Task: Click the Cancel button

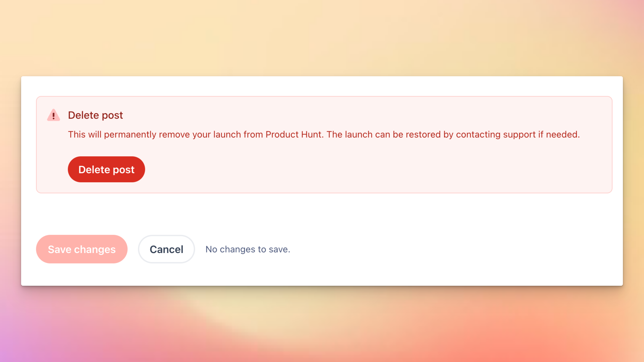Action: click(x=166, y=249)
